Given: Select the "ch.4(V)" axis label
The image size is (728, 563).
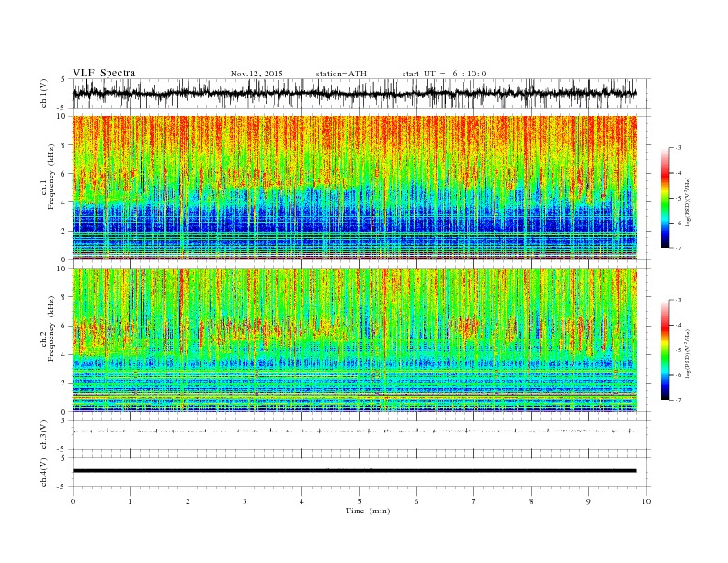Looking at the screenshot, I should [x=44, y=472].
